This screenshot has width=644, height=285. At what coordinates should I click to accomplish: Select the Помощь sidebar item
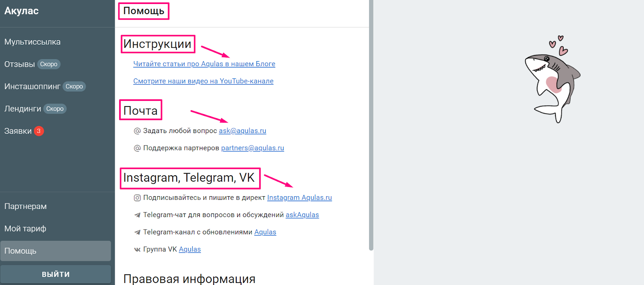click(56, 251)
